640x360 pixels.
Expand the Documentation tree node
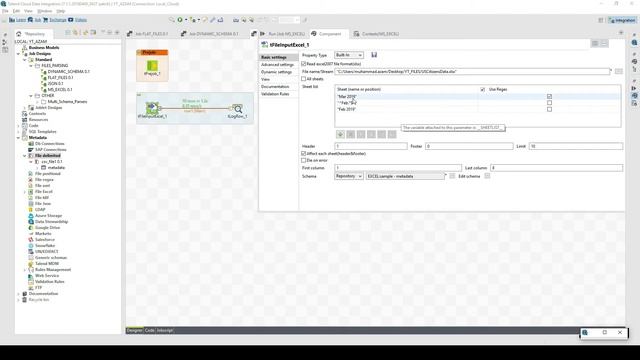click(x=18, y=293)
